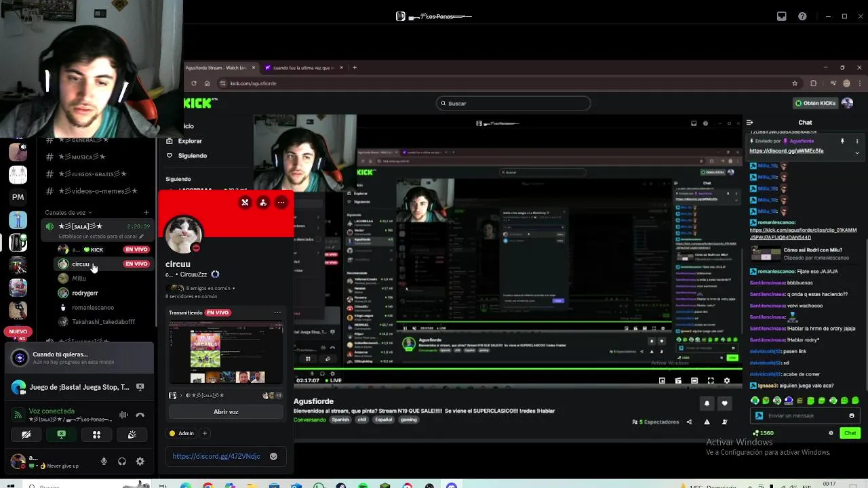Open more options on Transmitiendo card
This screenshot has height=488, width=868.
pyautogui.click(x=277, y=312)
